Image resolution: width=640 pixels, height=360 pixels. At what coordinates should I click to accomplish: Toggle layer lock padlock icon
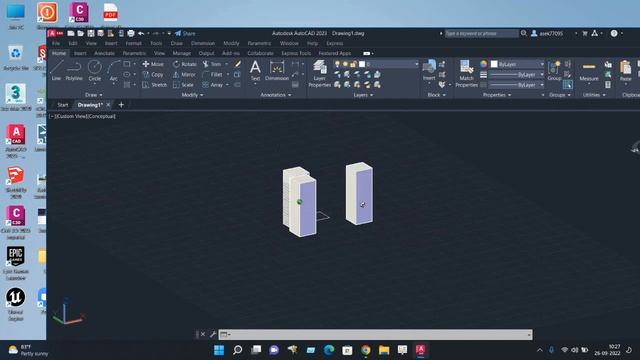pos(353,64)
